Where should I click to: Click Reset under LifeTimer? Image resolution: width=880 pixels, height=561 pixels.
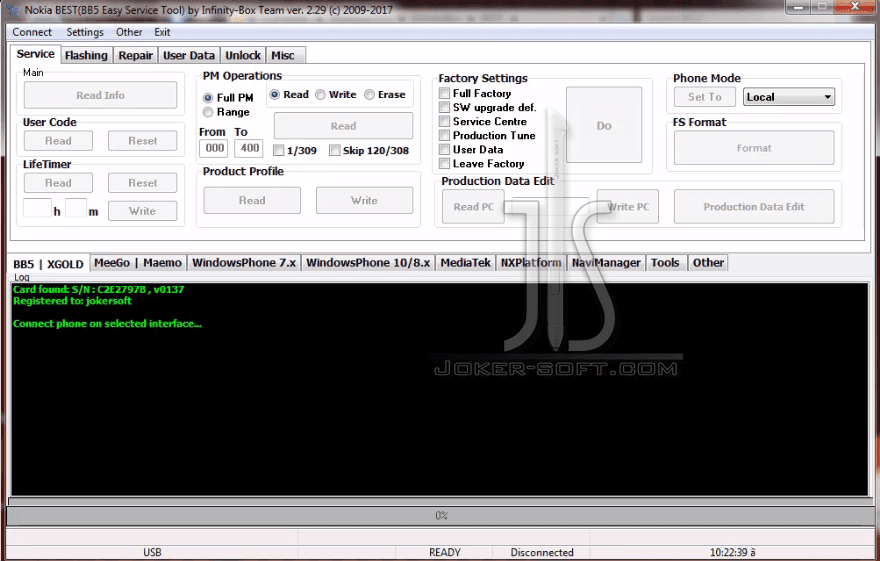[143, 183]
